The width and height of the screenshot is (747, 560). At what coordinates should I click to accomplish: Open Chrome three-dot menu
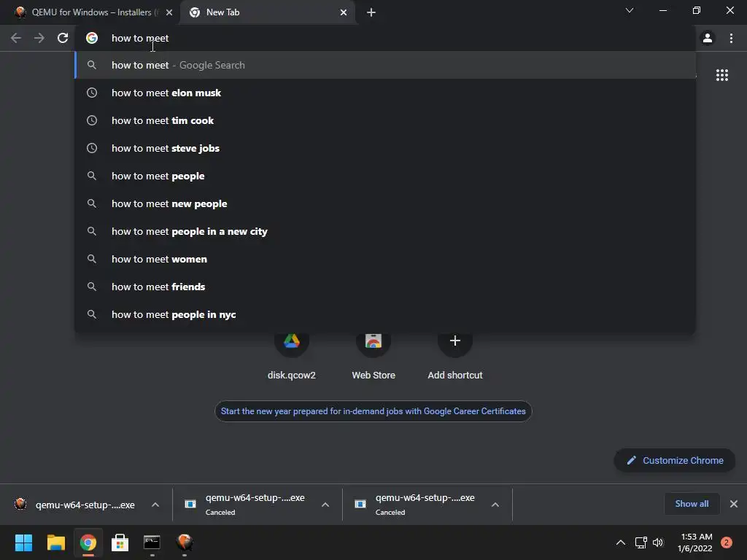point(731,38)
